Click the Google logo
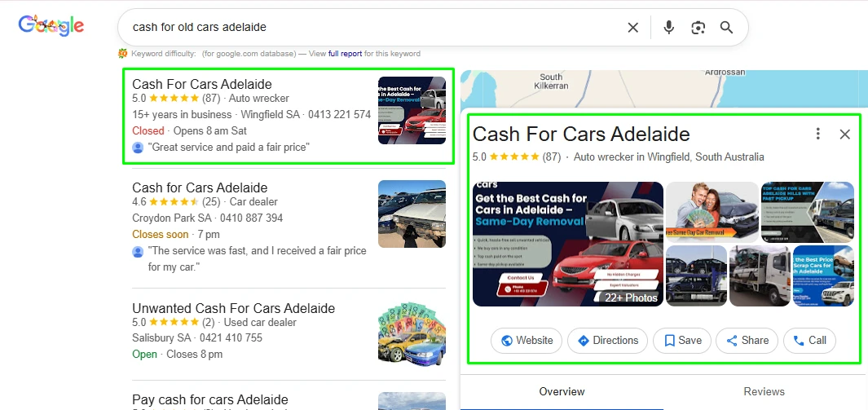868x410 pixels. (x=51, y=26)
